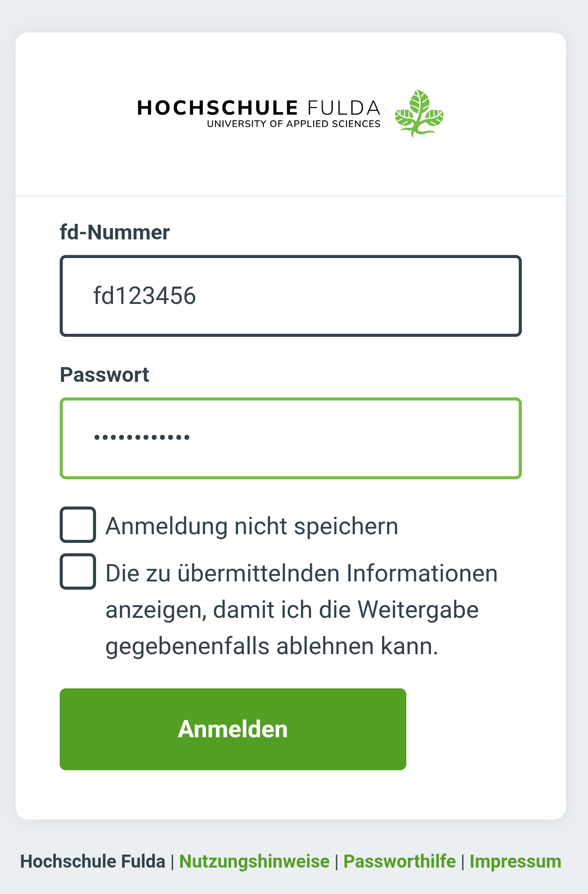
Task: Click the green leaf logo icon
Action: coord(419,113)
